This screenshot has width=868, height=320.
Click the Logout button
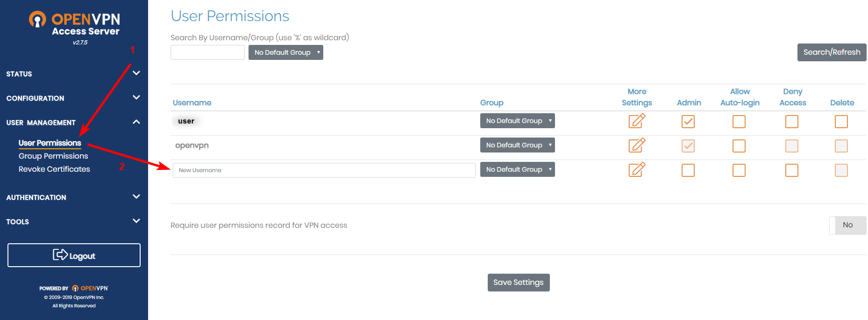click(74, 255)
